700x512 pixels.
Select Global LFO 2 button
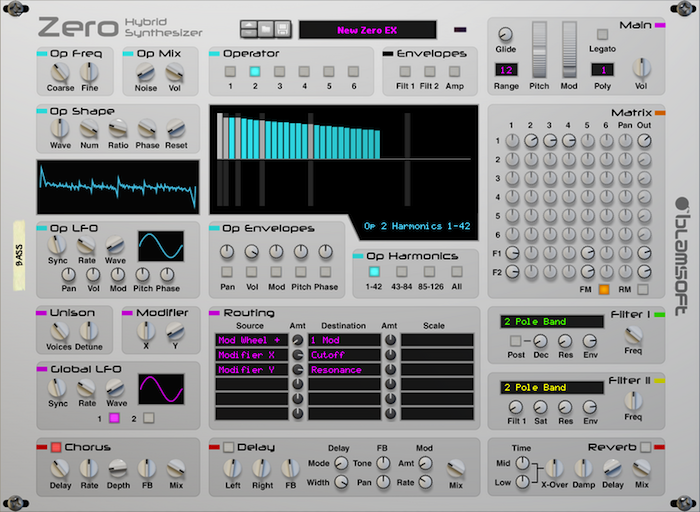pyautogui.click(x=149, y=418)
